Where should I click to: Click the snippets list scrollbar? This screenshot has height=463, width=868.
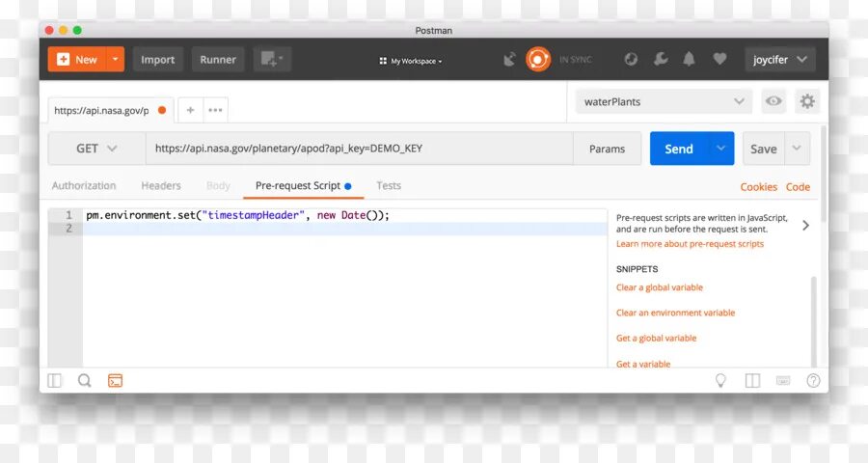click(x=814, y=321)
